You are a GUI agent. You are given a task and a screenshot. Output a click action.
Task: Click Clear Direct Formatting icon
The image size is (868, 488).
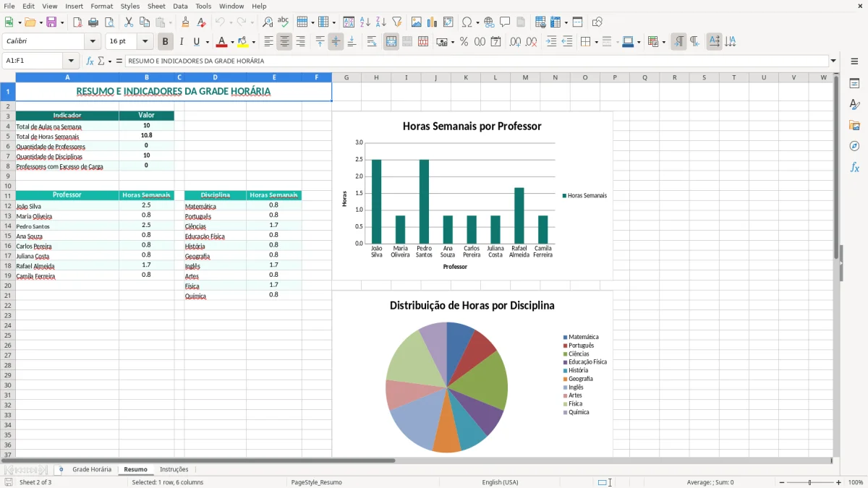coord(202,22)
